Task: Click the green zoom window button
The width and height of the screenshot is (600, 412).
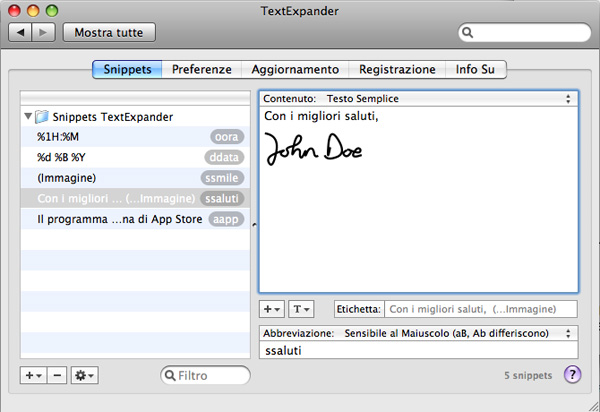Action: tap(52, 10)
